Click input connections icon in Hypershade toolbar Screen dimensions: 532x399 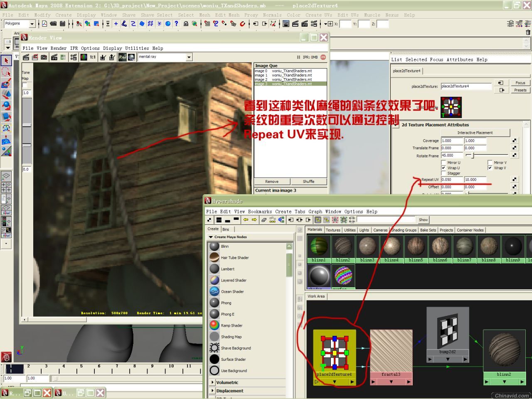291,220
